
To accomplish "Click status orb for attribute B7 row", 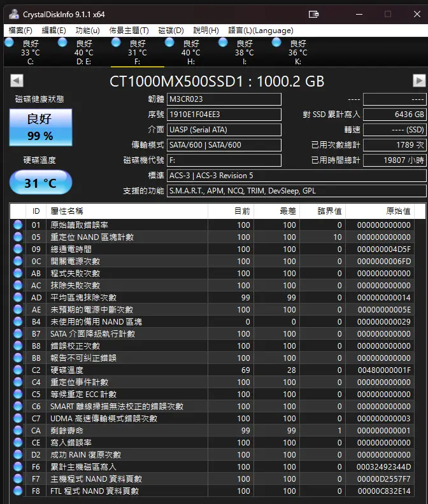I will click(x=18, y=333).
